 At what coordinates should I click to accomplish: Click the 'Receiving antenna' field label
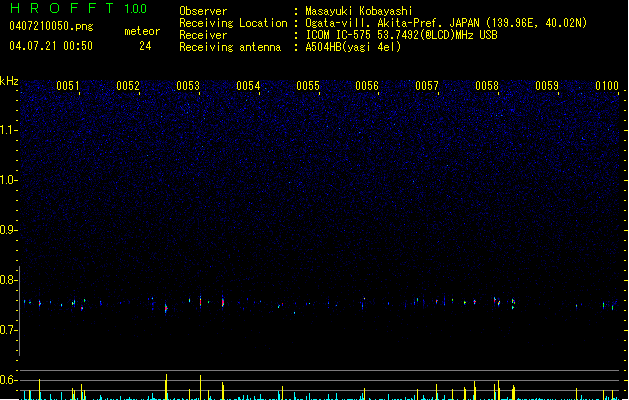(230, 47)
